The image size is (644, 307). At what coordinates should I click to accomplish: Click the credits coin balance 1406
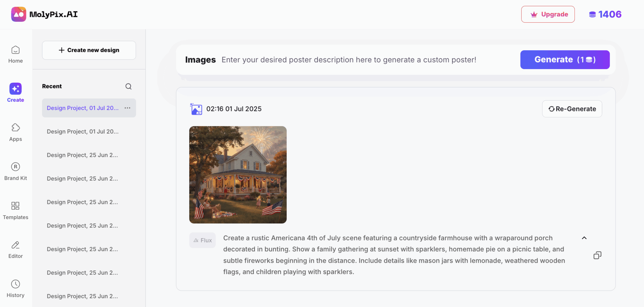[x=605, y=14]
